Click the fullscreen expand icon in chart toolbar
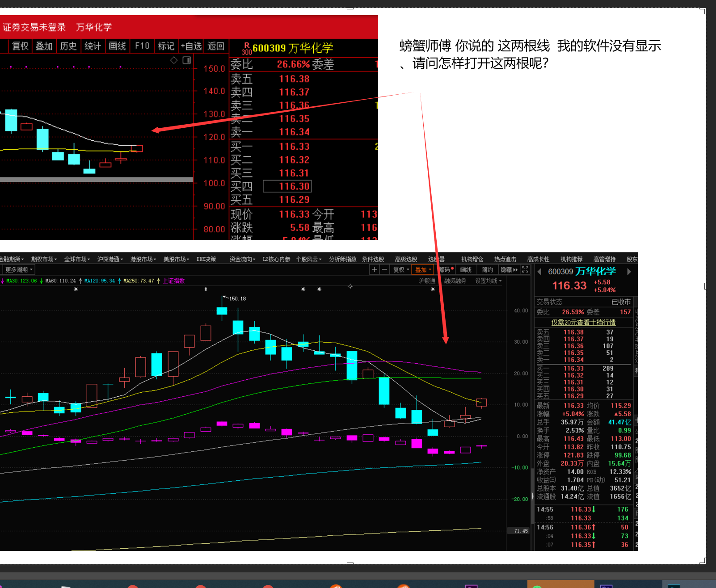 [x=525, y=269]
